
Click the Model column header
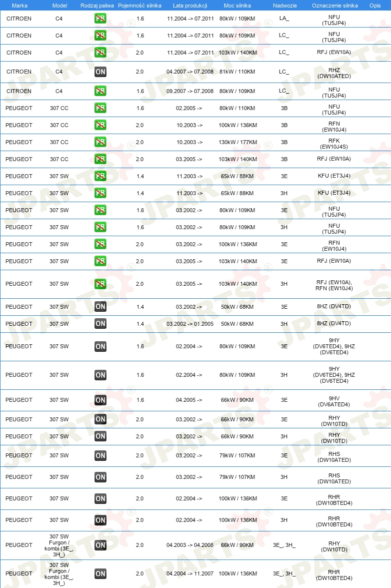coord(59,6)
